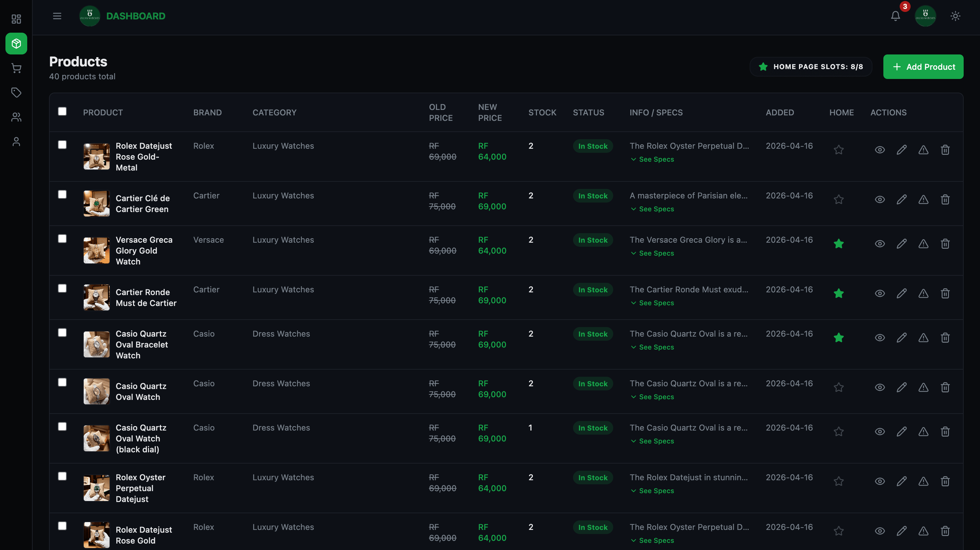Screen dimensions: 980x550
Task: Edit the Cartier Ronde Must de Cartier product
Action: coord(901,293)
